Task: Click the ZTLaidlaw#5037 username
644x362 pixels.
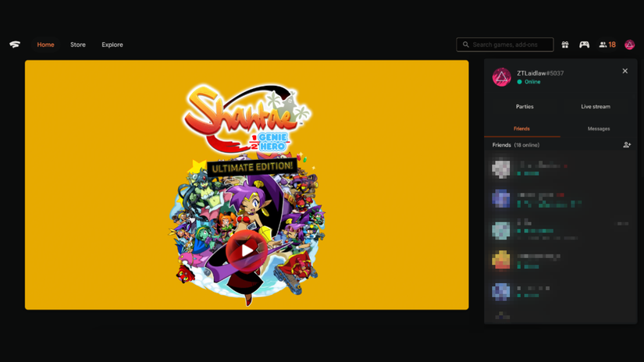Action: (540, 73)
